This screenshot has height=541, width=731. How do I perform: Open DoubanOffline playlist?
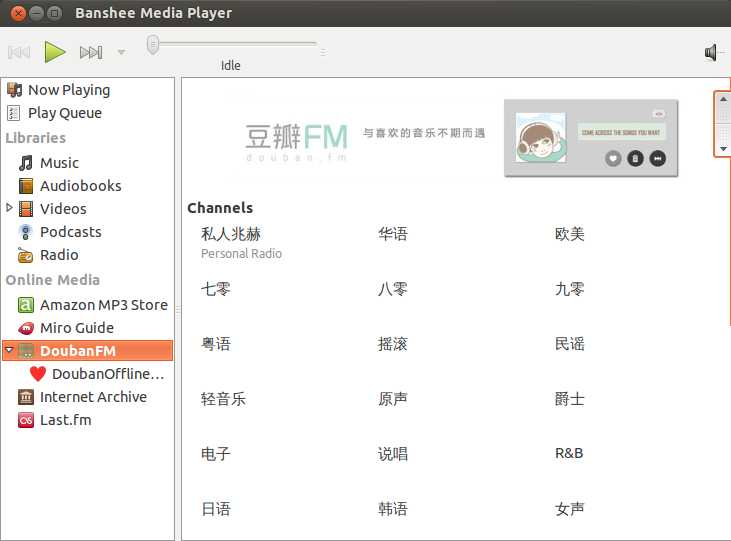tap(108, 374)
